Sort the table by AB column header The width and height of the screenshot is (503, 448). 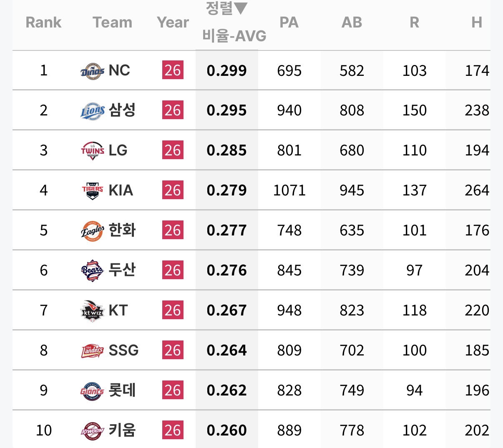352,22
